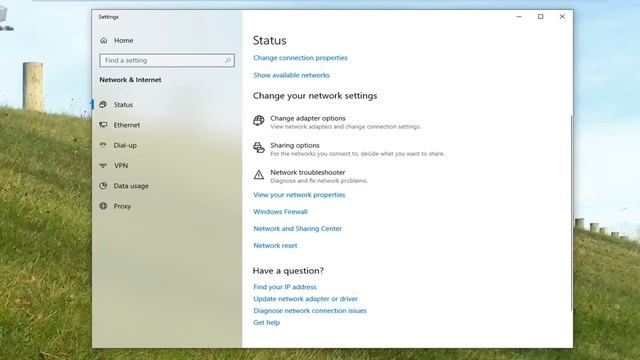
Task: Click the Home house icon
Action: (104, 40)
